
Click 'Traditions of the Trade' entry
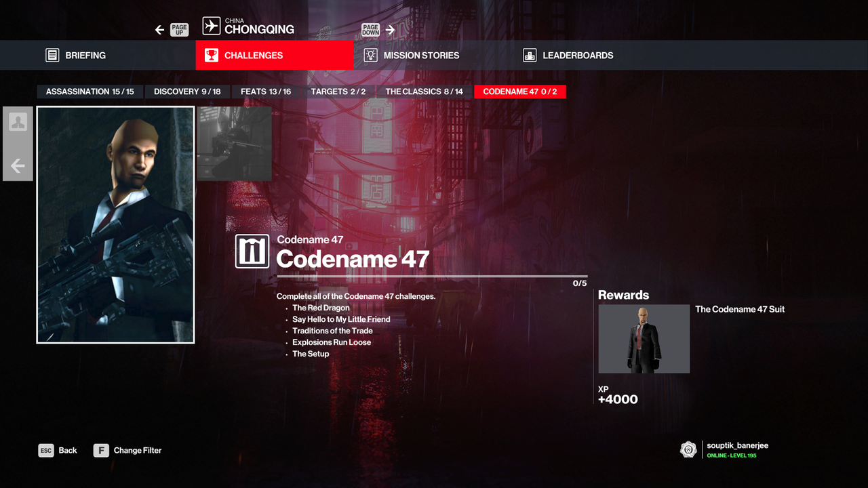tap(332, 331)
